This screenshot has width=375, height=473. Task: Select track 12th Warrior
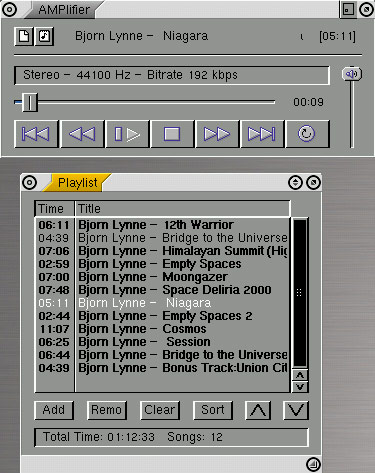coord(162,225)
